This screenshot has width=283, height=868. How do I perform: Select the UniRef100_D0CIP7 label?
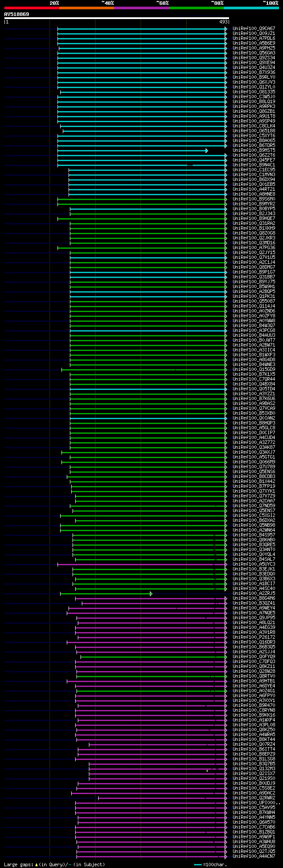[254, 433]
